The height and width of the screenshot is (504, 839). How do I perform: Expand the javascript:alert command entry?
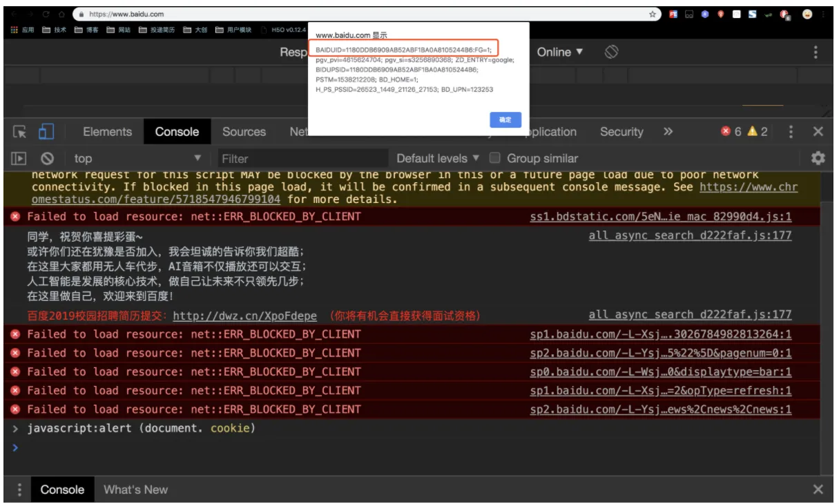coord(15,429)
